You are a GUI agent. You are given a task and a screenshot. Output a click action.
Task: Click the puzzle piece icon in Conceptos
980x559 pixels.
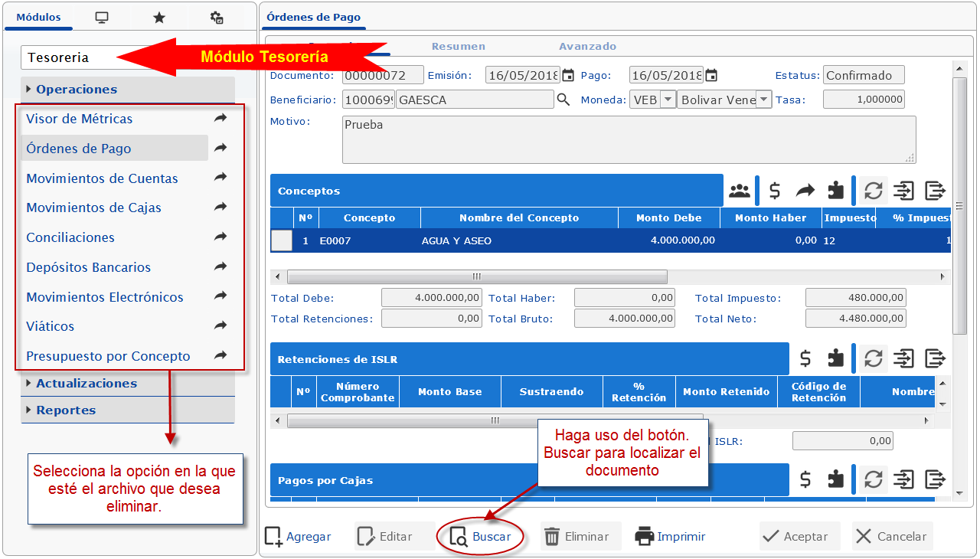click(x=836, y=191)
